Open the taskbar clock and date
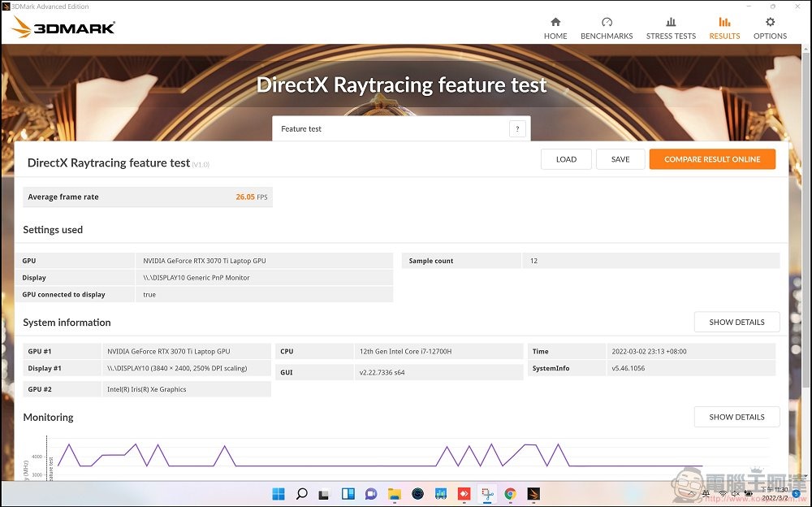Image resolution: width=812 pixels, height=507 pixels. point(775,493)
